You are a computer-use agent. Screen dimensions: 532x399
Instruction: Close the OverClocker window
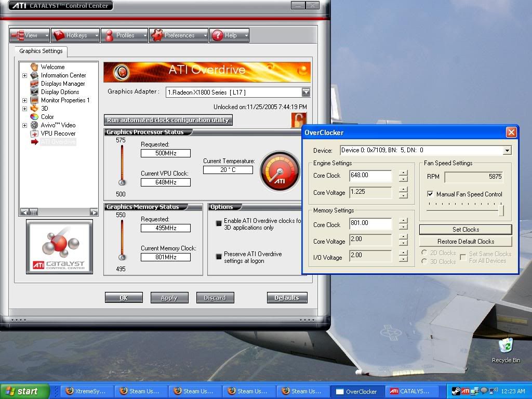pos(511,132)
